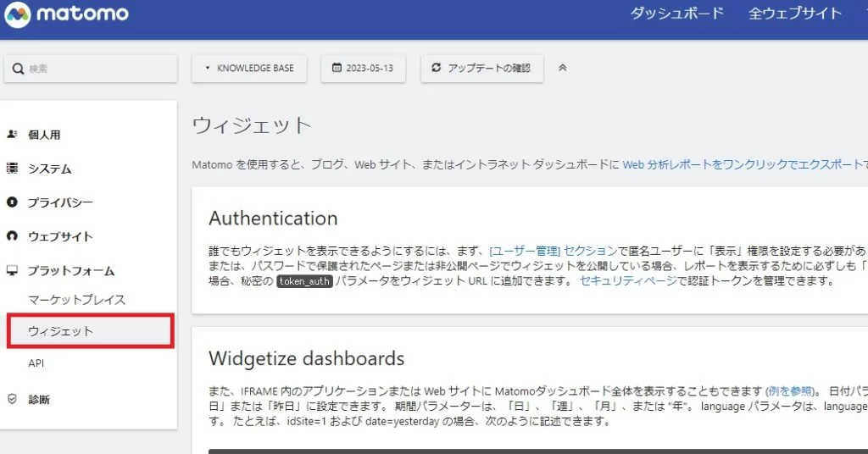Click the search magnifier icon
The height and width of the screenshot is (454, 868).
click(x=18, y=69)
